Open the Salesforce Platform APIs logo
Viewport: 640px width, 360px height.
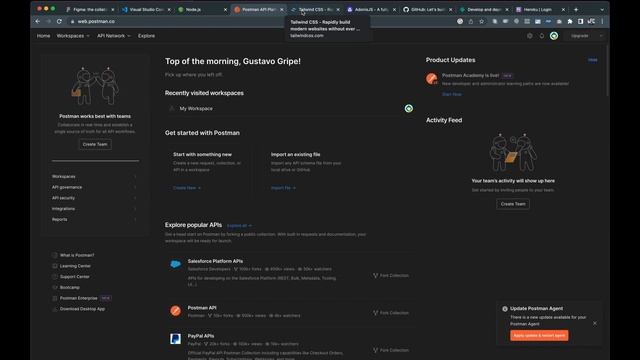pyautogui.click(x=176, y=264)
